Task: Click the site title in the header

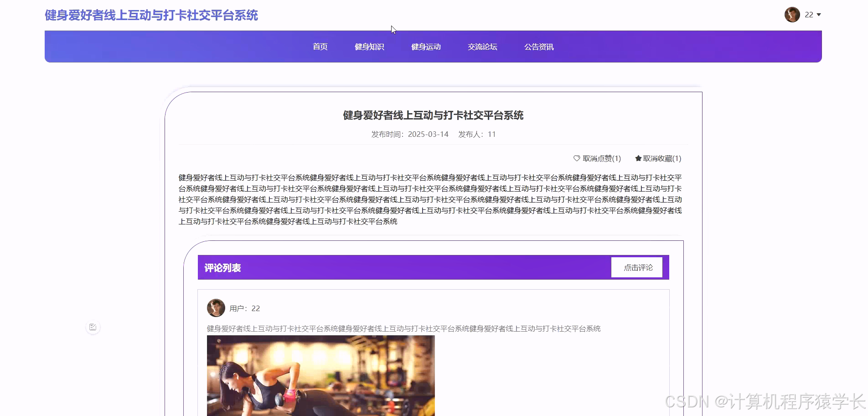Action: [151, 15]
